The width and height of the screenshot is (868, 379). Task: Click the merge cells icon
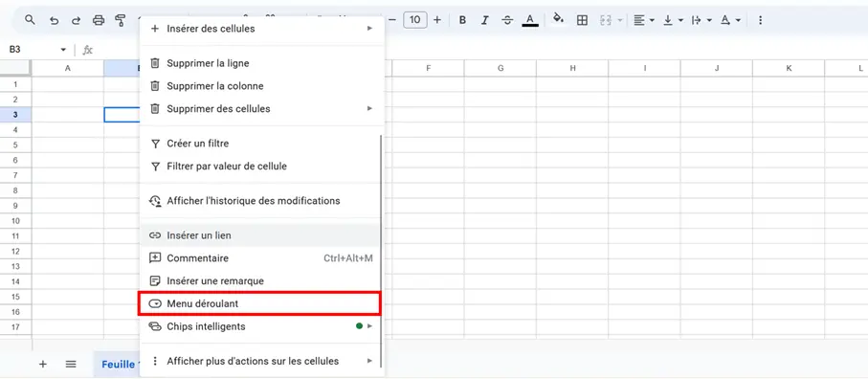tap(606, 20)
